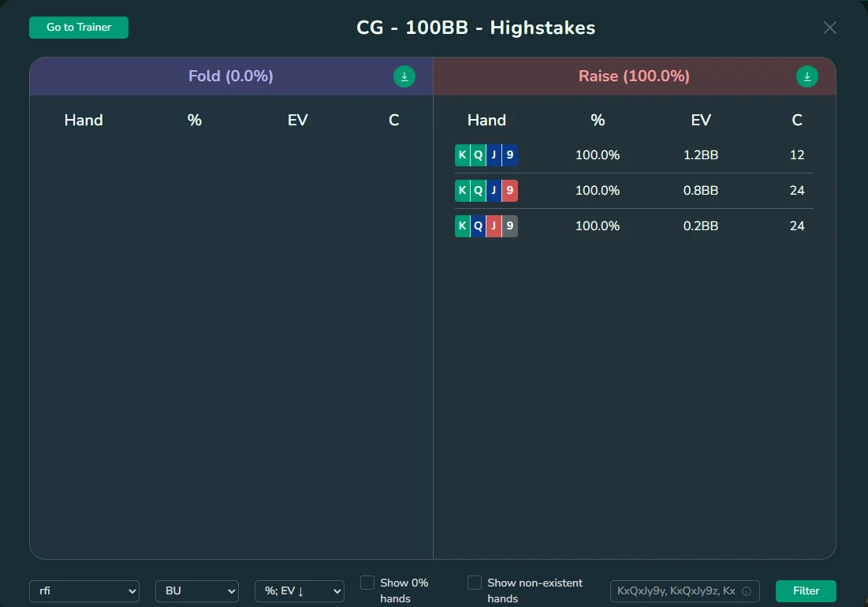Enable the Show 0% hands checkbox
The width and height of the screenshot is (868, 607).
click(367, 583)
